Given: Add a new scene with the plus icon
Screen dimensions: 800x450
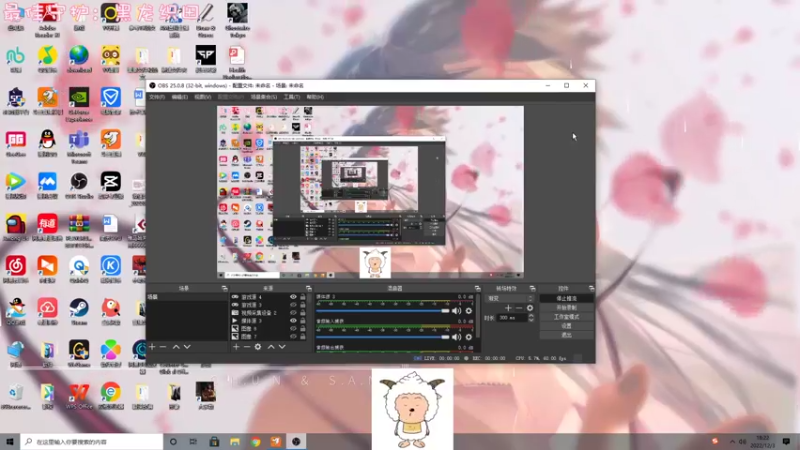Looking at the screenshot, I should [152, 347].
